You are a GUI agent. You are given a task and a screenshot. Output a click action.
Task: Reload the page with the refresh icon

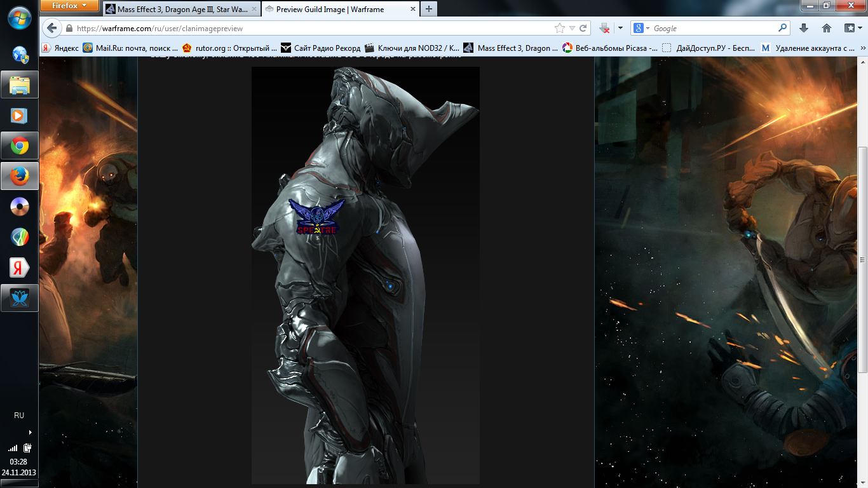click(x=583, y=29)
